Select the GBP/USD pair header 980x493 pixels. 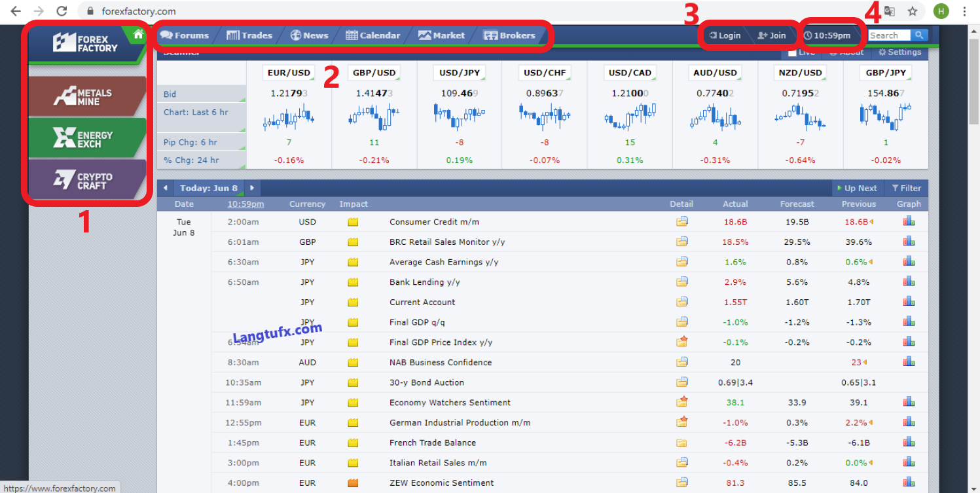coord(374,73)
